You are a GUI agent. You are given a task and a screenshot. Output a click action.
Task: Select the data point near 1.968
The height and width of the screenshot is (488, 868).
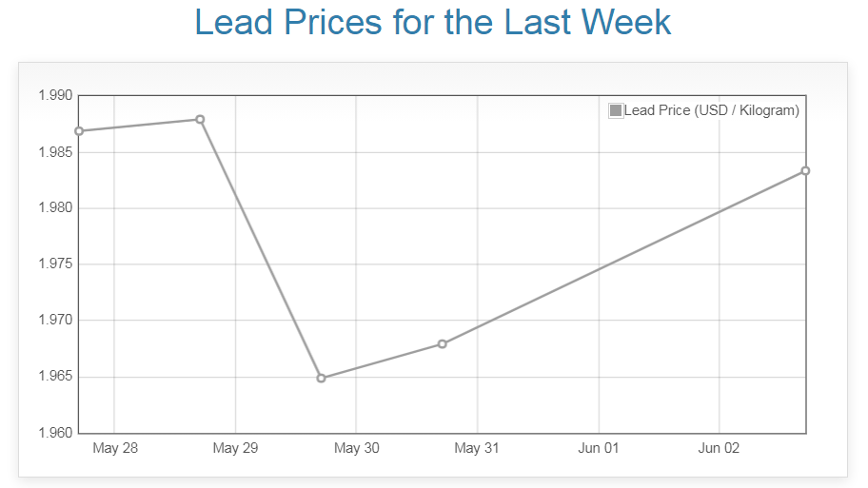click(x=443, y=343)
